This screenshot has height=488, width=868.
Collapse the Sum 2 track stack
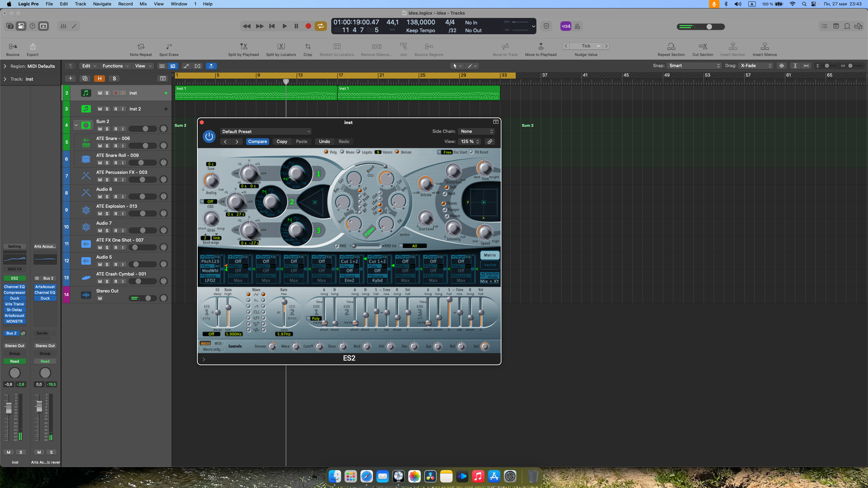[x=76, y=125]
